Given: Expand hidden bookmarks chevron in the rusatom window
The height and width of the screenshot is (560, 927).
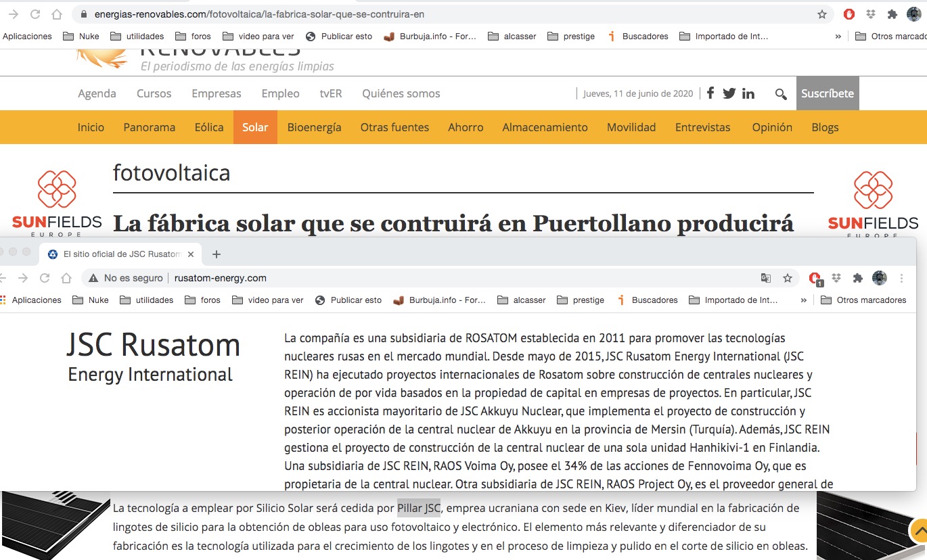Looking at the screenshot, I should [804, 300].
